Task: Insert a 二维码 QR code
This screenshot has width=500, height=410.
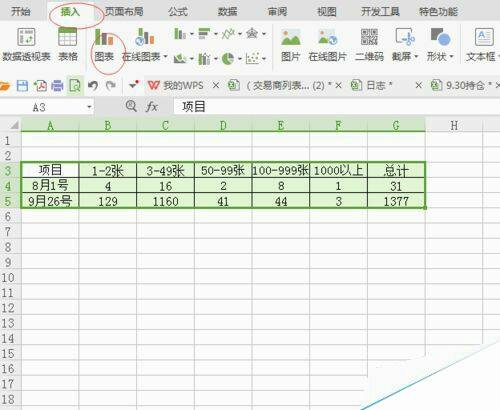Action: coord(369,46)
